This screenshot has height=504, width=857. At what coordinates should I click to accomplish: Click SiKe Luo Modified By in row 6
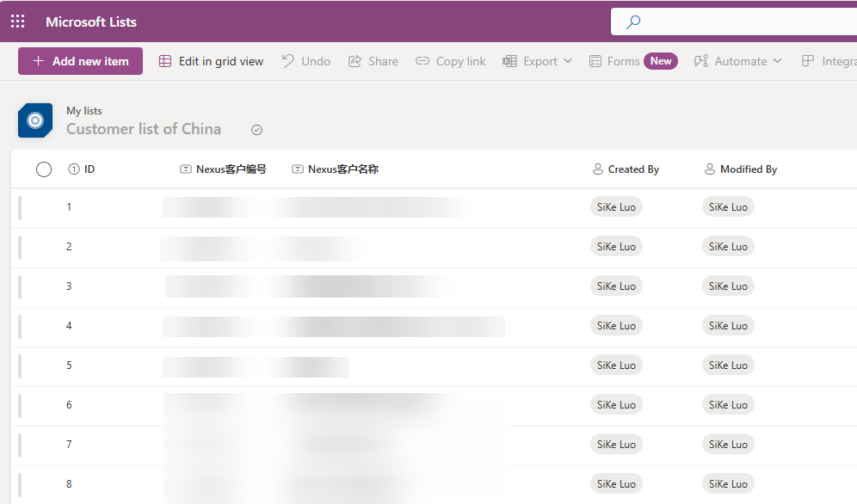tap(729, 405)
